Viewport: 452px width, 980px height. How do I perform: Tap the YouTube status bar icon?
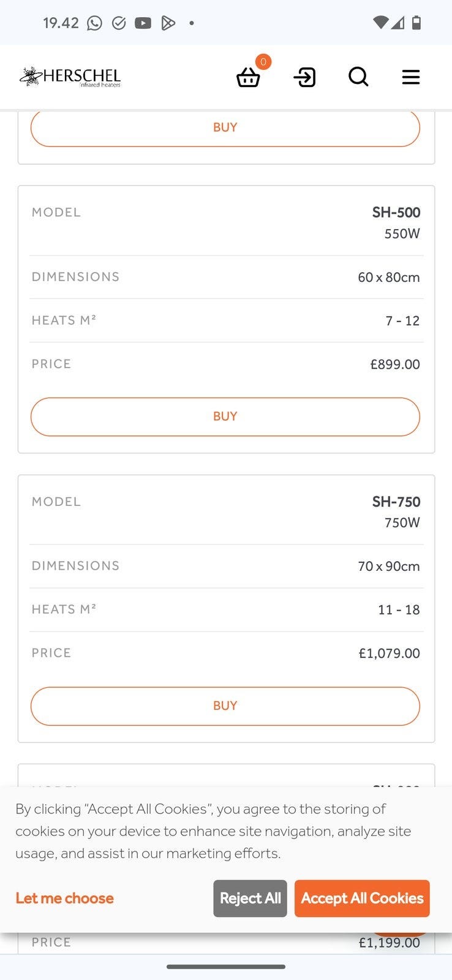click(143, 23)
